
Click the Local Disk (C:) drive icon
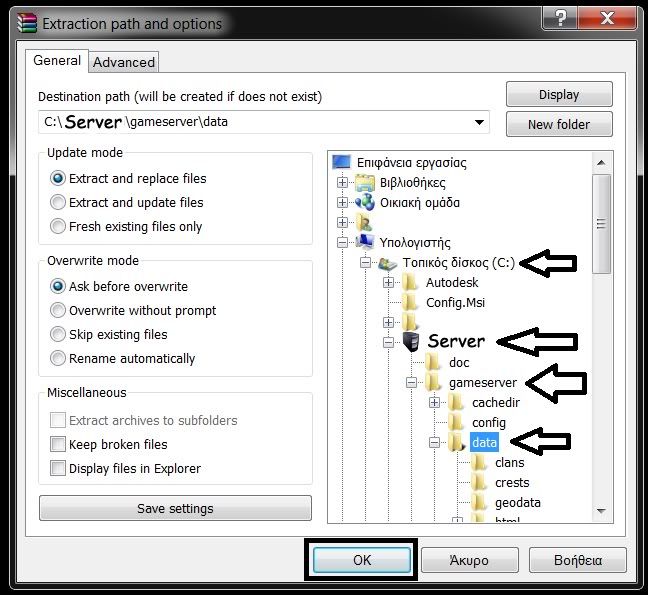(x=388, y=263)
